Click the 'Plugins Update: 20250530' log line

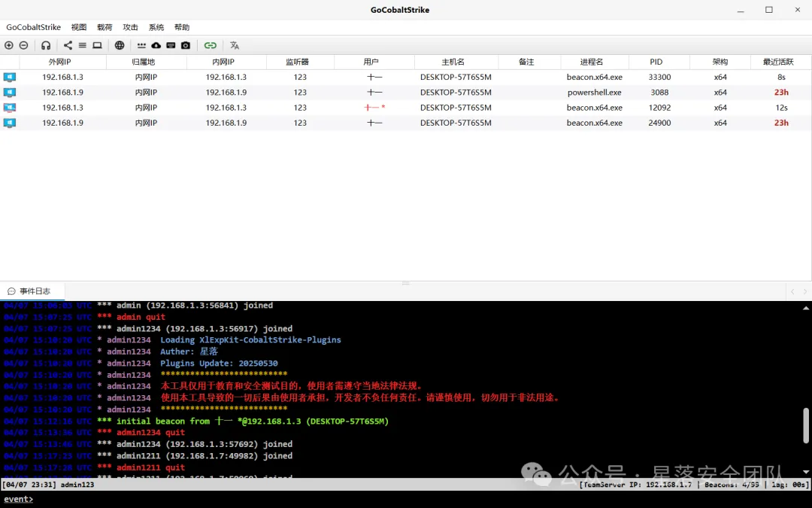click(x=219, y=364)
